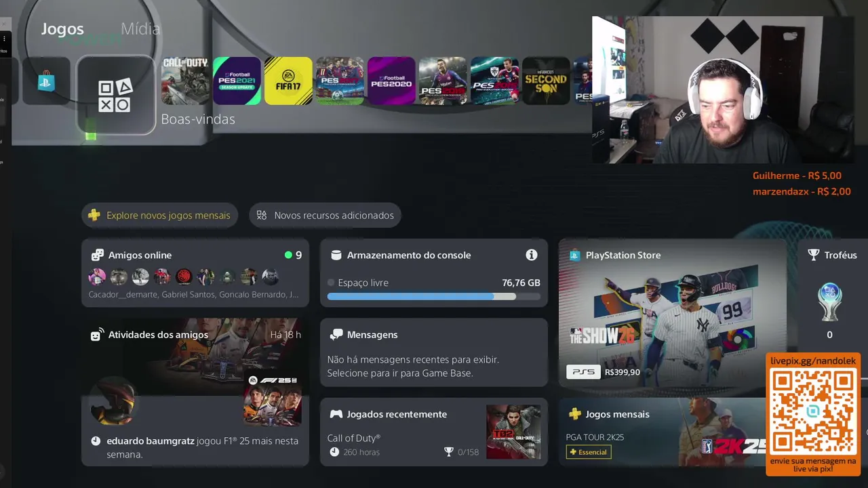
Task: Click the Call of Duty recently played thumbnail
Action: (513, 432)
